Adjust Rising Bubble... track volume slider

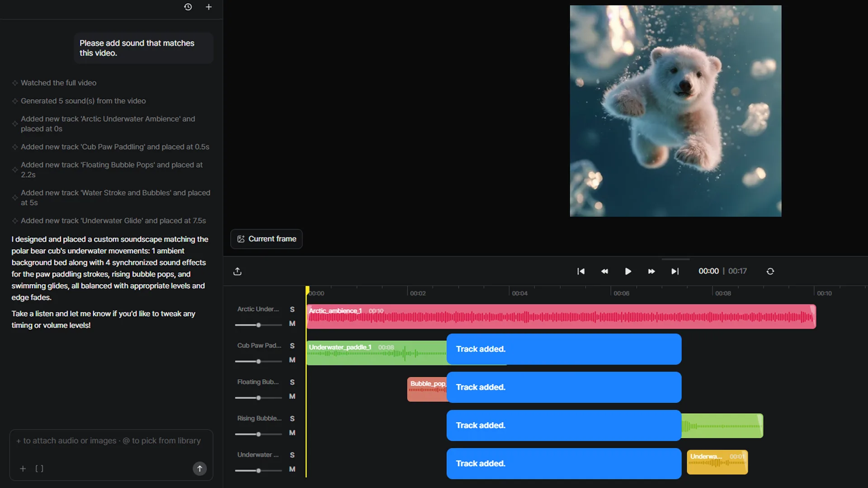258,434
